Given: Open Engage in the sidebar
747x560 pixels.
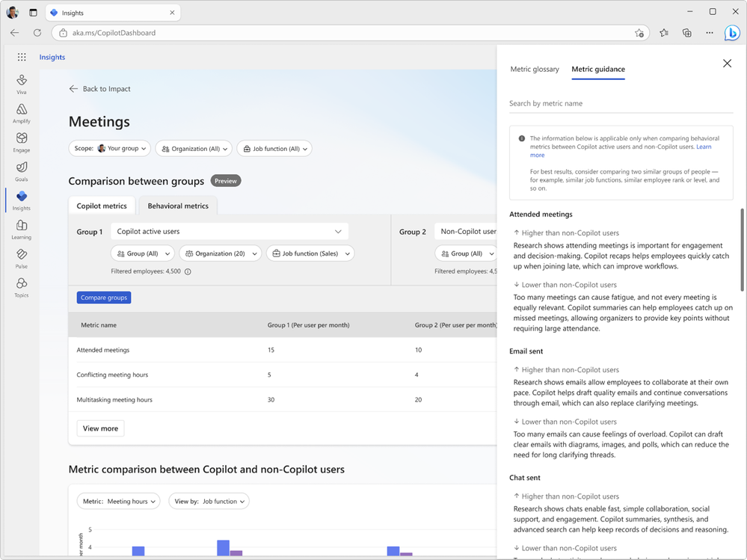Looking at the screenshot, I should tap(22, 142).
